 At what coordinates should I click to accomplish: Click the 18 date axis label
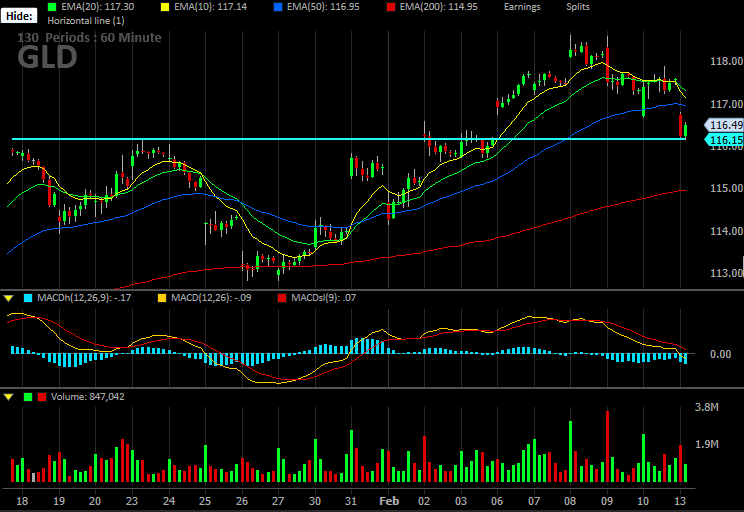[x=22, y=501]
